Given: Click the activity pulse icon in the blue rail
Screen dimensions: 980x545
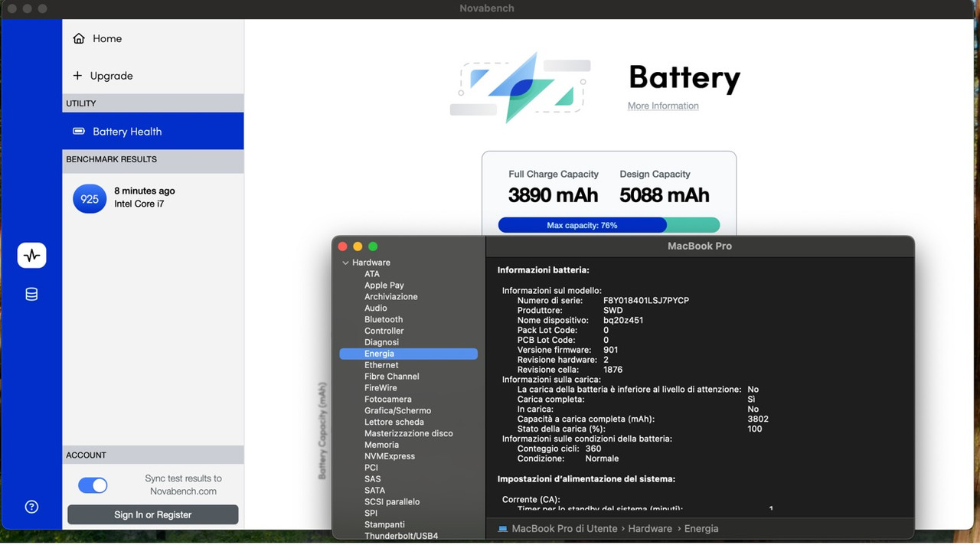Looking at the screenshot, I should coord(31,256).
